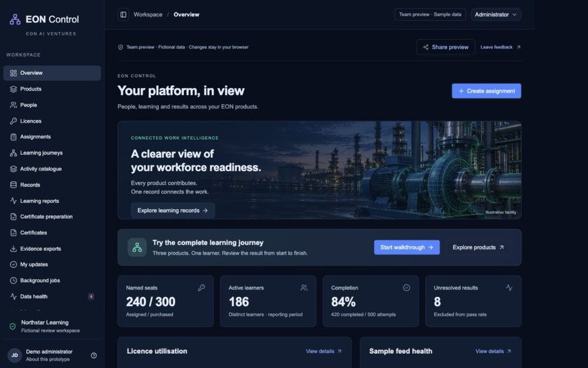
Task: Open My updates
Action: point(52,264)
